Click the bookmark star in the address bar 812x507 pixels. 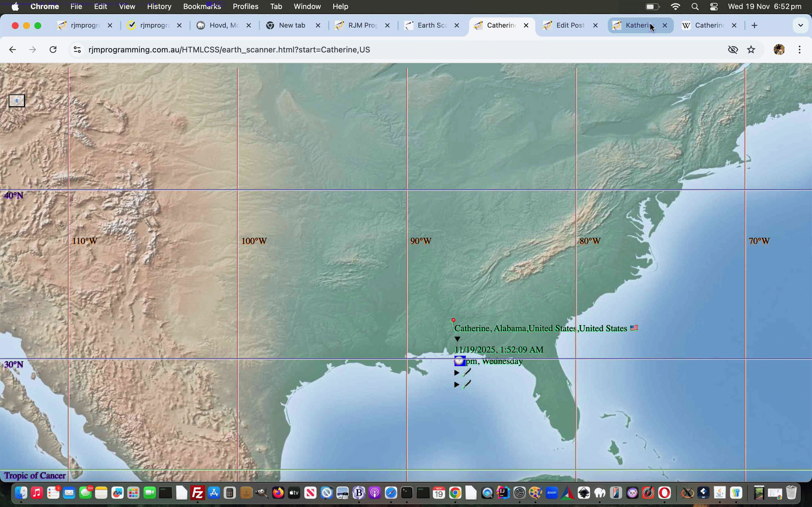(751, 49)
